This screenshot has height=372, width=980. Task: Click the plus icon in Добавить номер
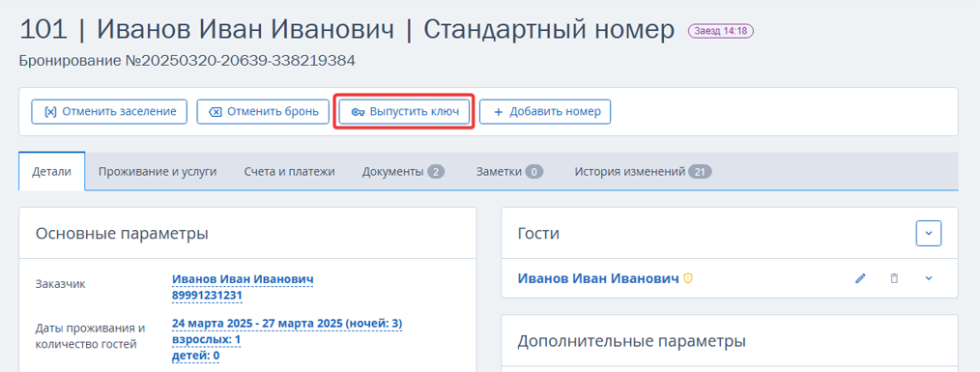[x=498, y=112]
